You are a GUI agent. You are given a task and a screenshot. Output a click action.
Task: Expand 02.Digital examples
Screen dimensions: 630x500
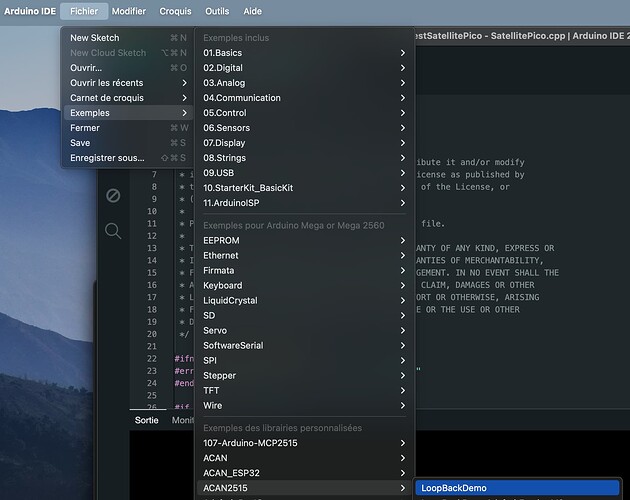(x=305, y=68)
